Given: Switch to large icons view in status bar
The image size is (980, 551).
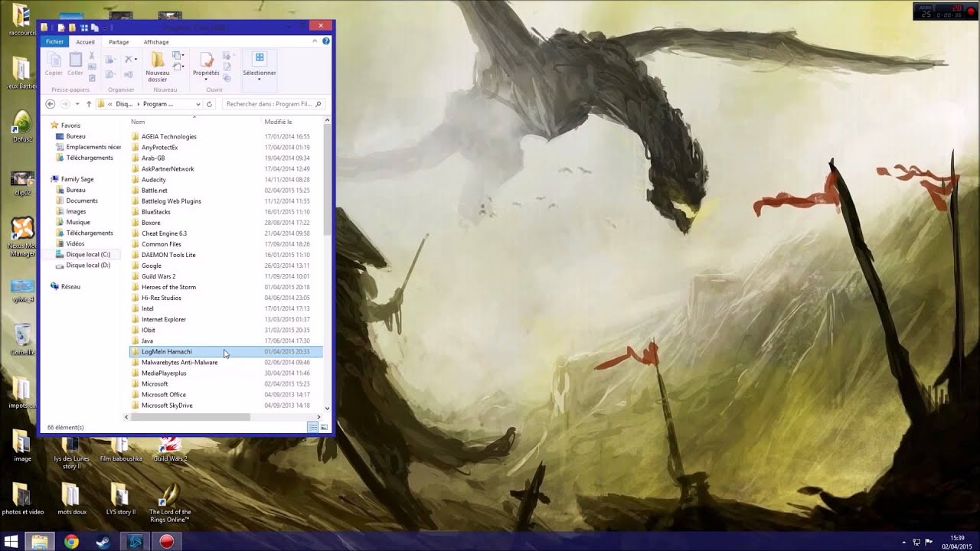Looking at the screenshot, I should (x=324, y=427).
